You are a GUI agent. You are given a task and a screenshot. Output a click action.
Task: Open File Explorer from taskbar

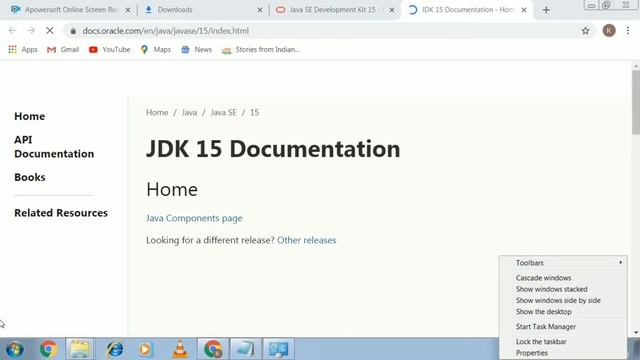pyautogui.click(x=80, y=349)
